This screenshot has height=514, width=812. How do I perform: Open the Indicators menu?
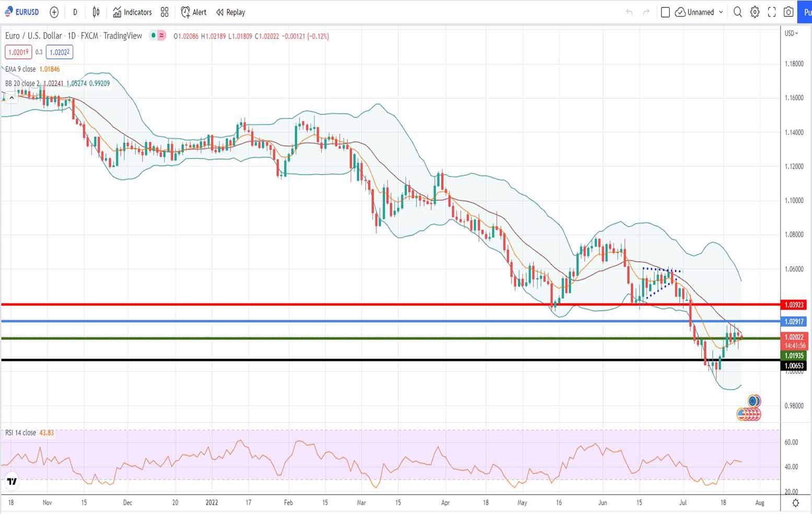point(132,12)
